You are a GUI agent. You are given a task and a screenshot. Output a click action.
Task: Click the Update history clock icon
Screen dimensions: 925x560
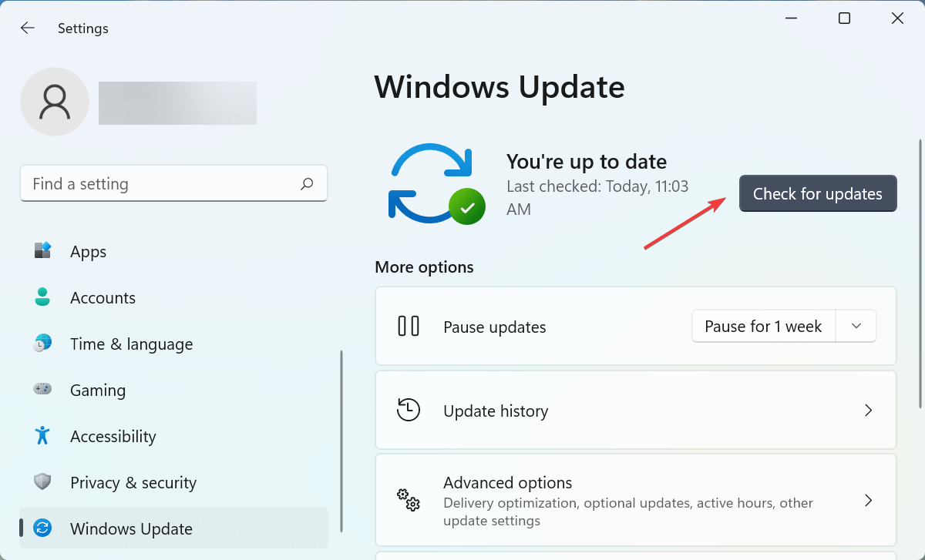(x=409, y=410)
